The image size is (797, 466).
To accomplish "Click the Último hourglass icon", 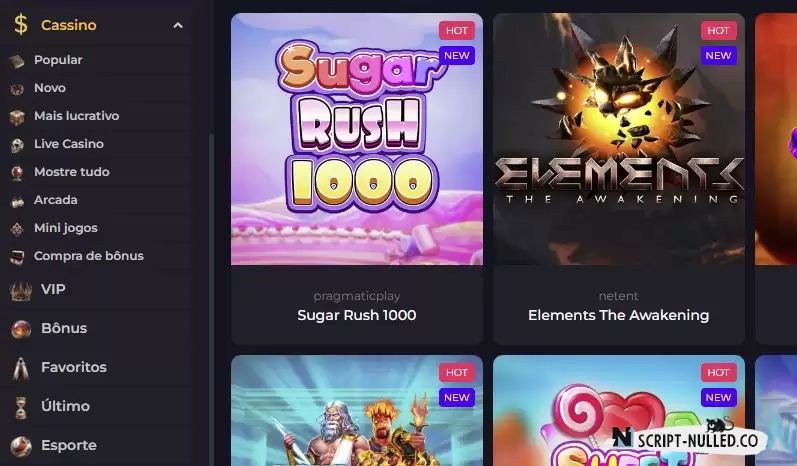I will pyautogui.click(x=21, y=408).
